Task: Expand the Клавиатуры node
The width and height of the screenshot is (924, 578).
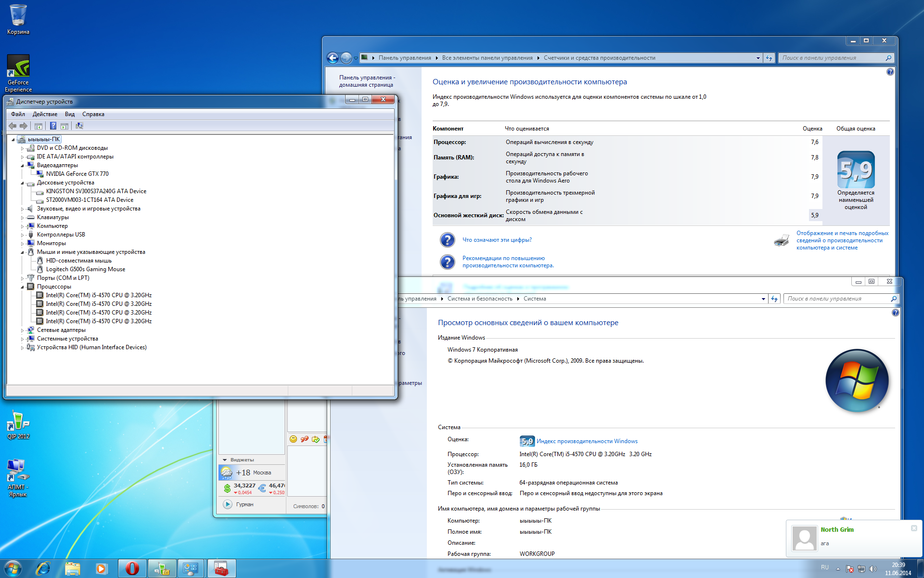Action: (x=22, y=218)
